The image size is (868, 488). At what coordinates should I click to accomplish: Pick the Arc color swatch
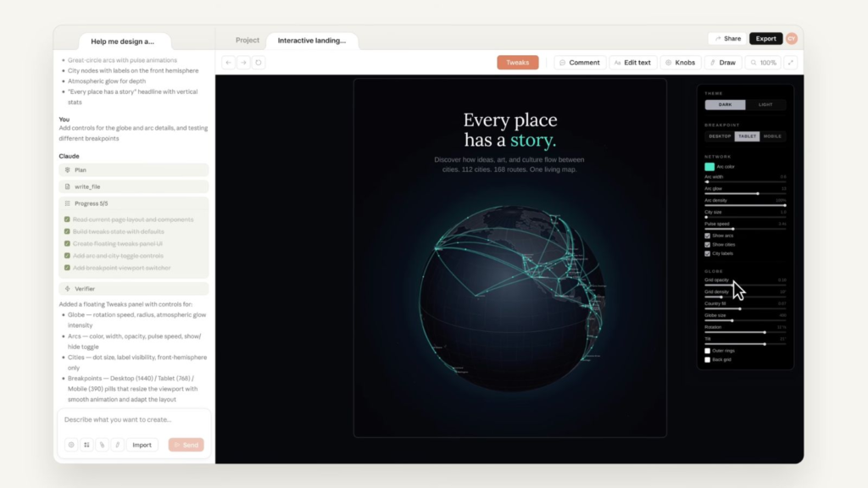709,167
